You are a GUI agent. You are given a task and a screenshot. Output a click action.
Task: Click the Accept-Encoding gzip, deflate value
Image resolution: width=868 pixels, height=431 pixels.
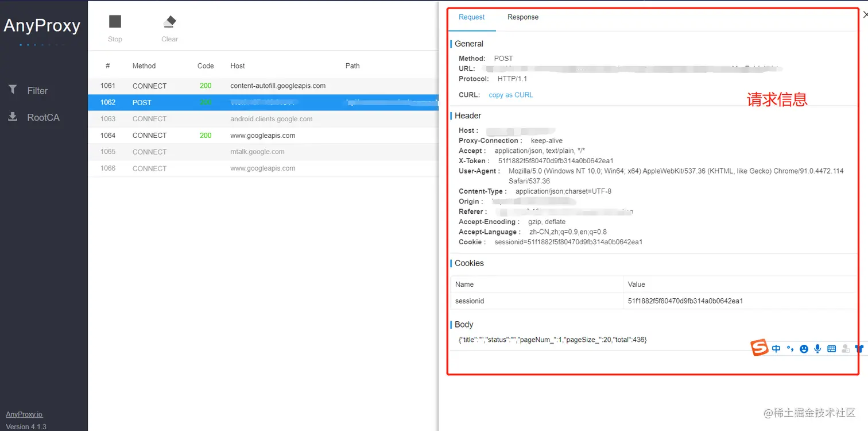click(x=547, y=222)
